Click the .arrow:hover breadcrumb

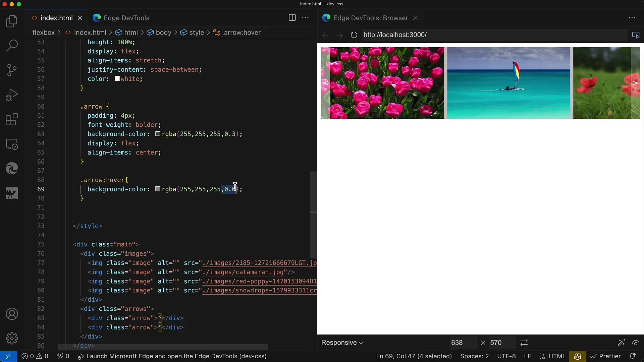coord(237,33)
